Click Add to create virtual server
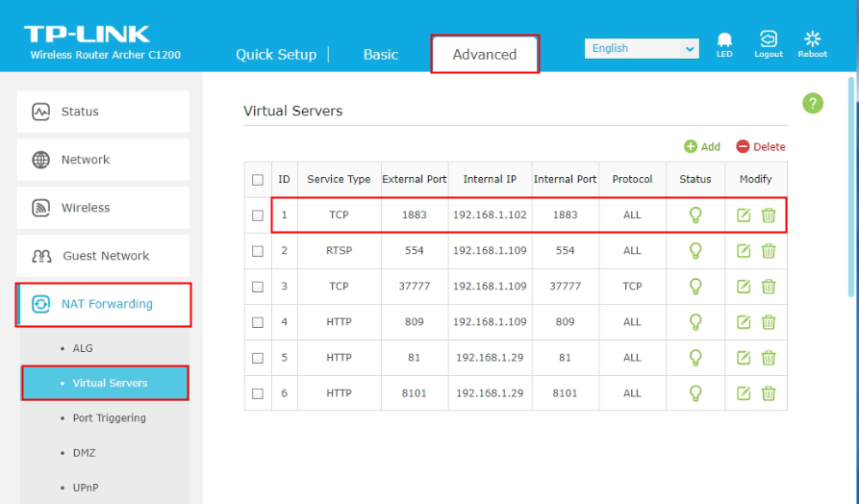This screenshot has width=859, height=504. click(x=702, y=147)
